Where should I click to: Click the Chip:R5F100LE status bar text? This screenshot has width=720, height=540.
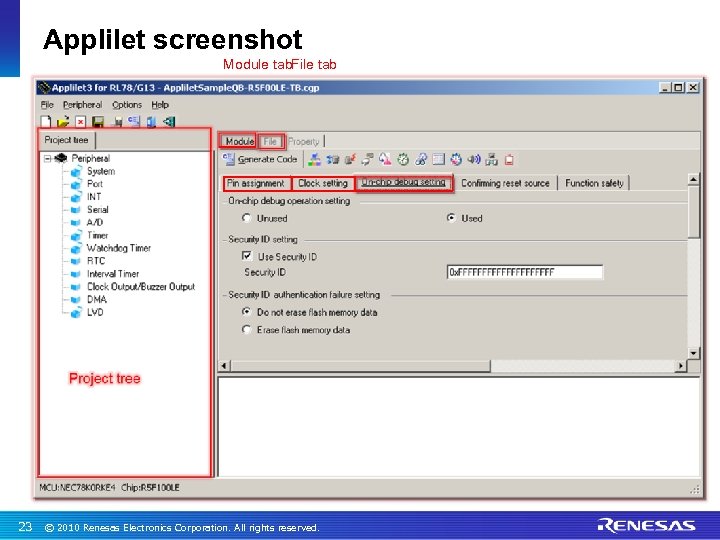tap(150, 487)
